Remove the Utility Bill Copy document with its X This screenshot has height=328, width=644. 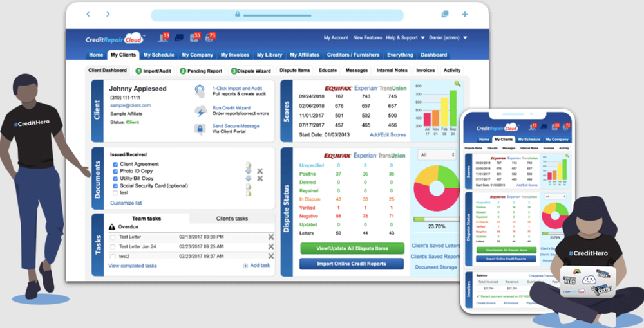260,179
